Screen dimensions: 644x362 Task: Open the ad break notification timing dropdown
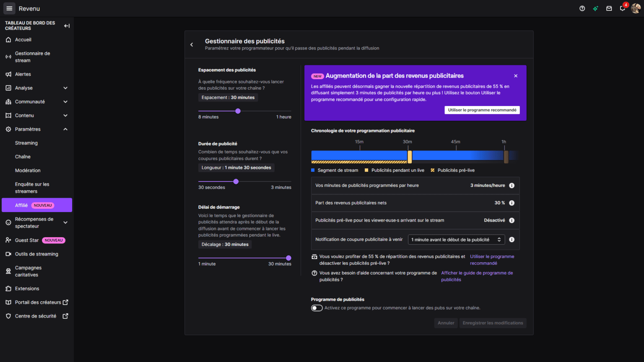456,240
